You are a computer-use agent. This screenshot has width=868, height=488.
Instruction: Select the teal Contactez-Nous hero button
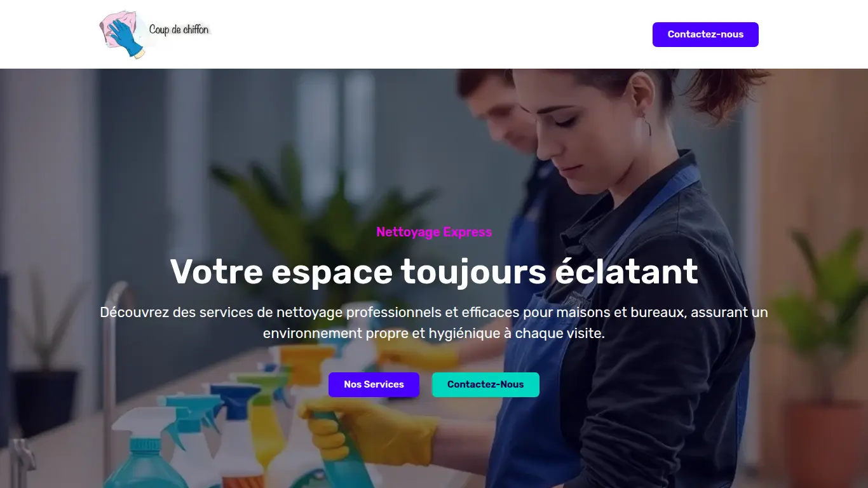click(485, 384)
